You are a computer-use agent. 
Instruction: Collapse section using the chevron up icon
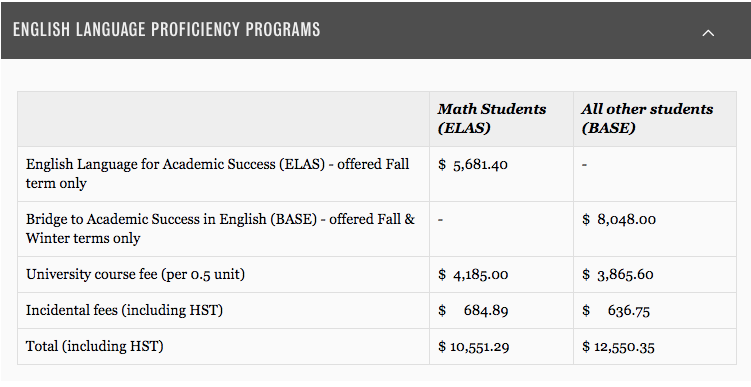click(x=708, y=33)
